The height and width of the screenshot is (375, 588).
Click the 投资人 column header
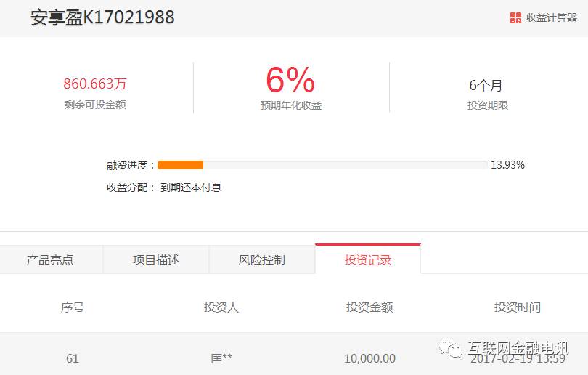pyautogui.click(x=221, y=307)
